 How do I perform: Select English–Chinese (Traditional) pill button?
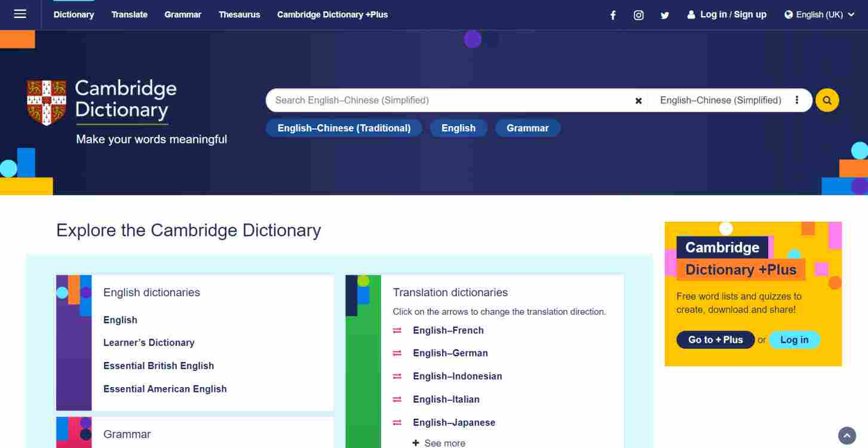[344, 128]
